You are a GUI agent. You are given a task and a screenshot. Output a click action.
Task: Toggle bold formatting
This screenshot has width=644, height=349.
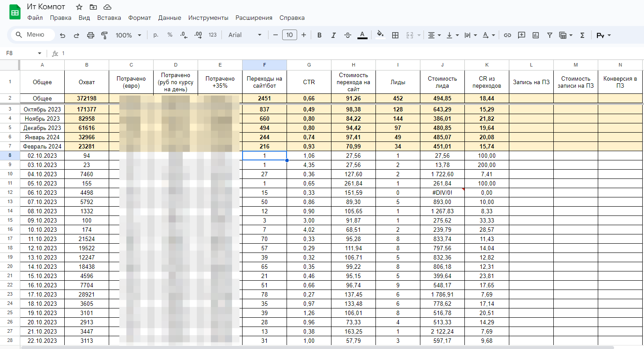(x=320, y=35)
